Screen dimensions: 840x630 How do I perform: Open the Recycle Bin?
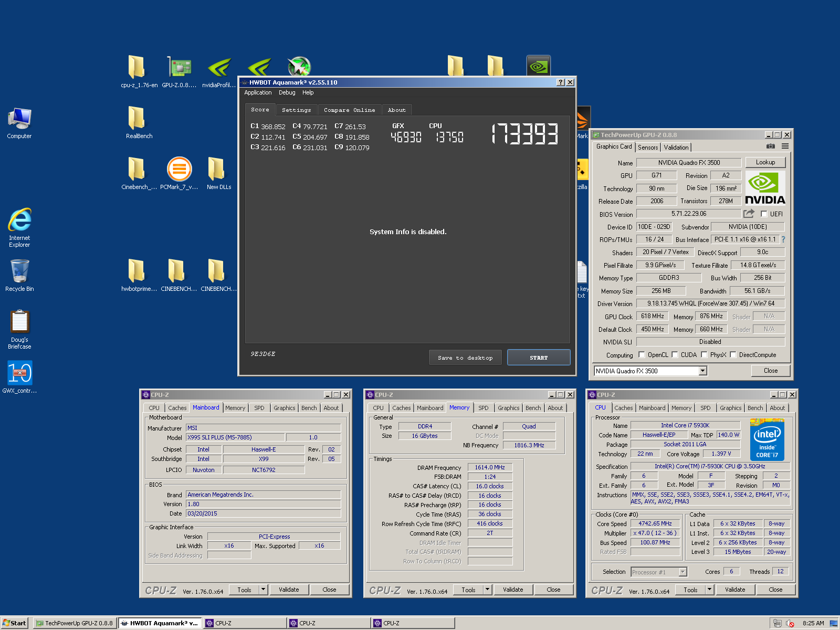(19, 275)
